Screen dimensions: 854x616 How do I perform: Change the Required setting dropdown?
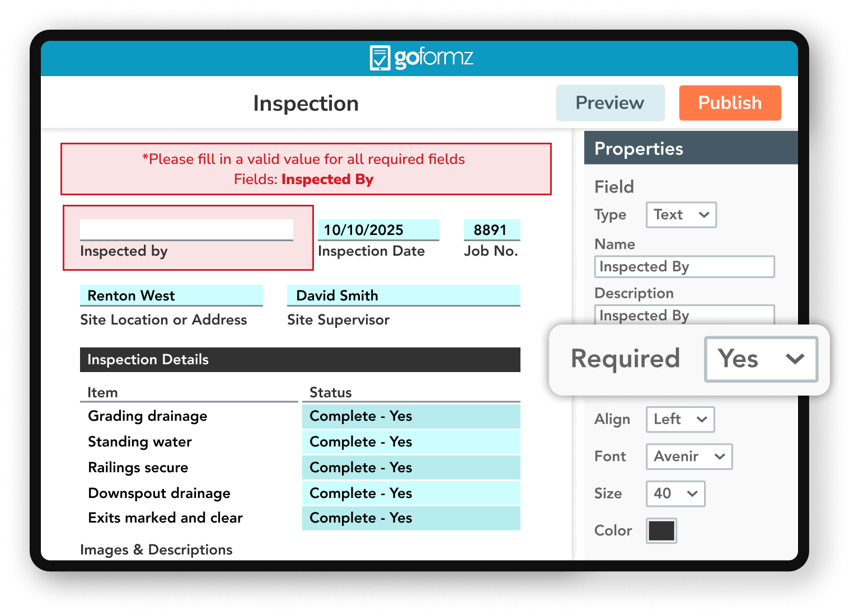[761, 359]
